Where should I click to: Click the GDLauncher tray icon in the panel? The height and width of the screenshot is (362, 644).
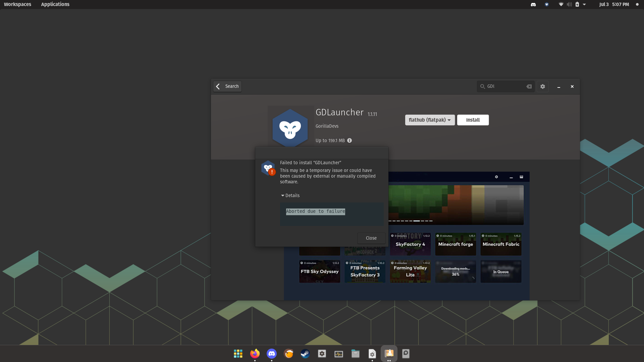tap(546, 4)
